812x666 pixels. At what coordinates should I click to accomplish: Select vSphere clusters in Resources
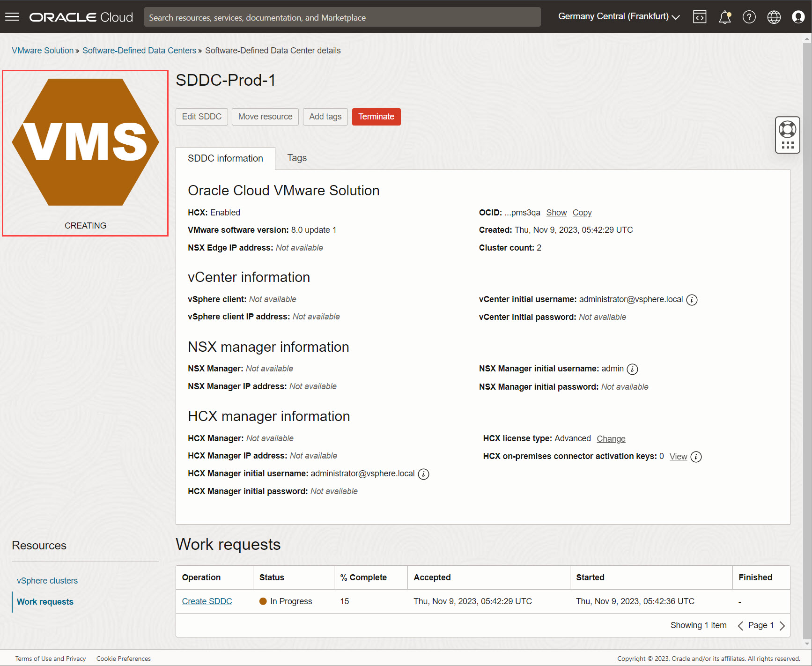(x=47, y=581)
